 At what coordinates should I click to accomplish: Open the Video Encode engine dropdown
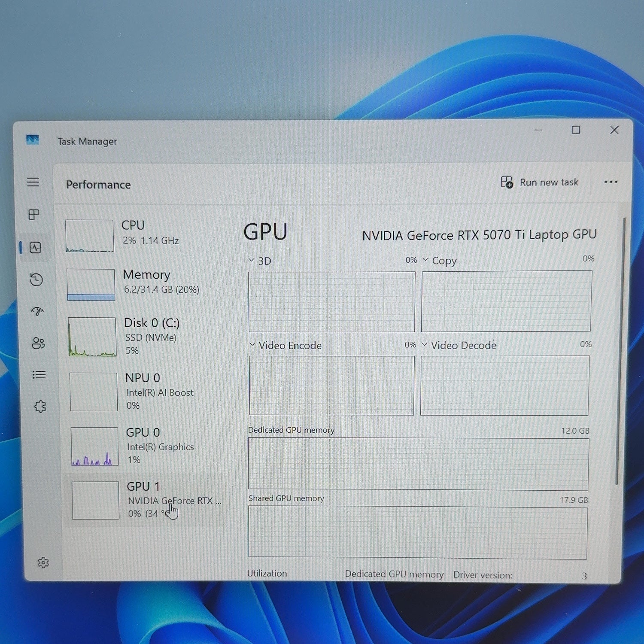coord(252,345)
